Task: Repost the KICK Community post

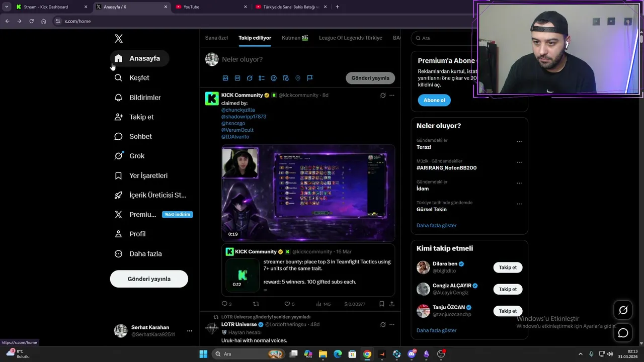Action: click(x=256, y=304)
